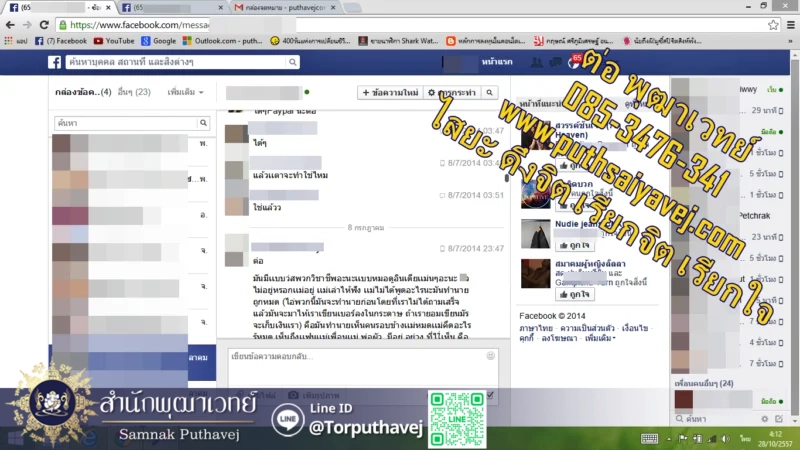Switch to the first Facebook browser tab
The height and width of the screenshot is (450, 800).
[60, 8]
